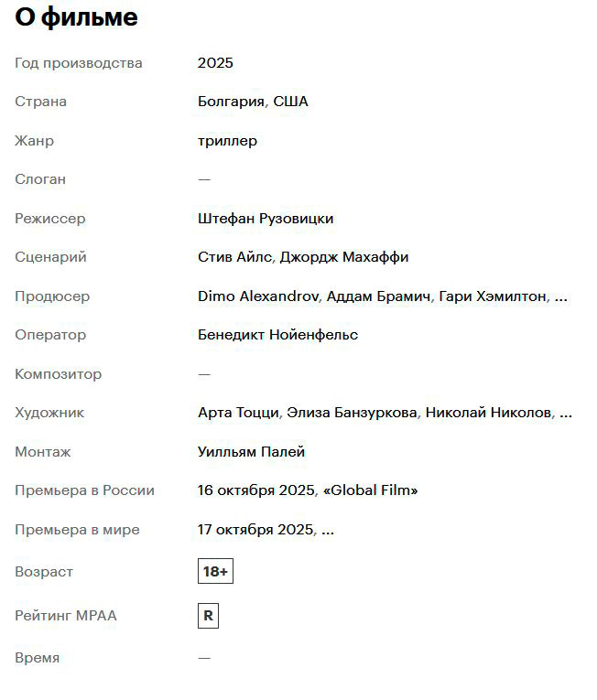Open producer Гари Хэмилтон's page
Screen dimensions: 597x700
(493, 296)
